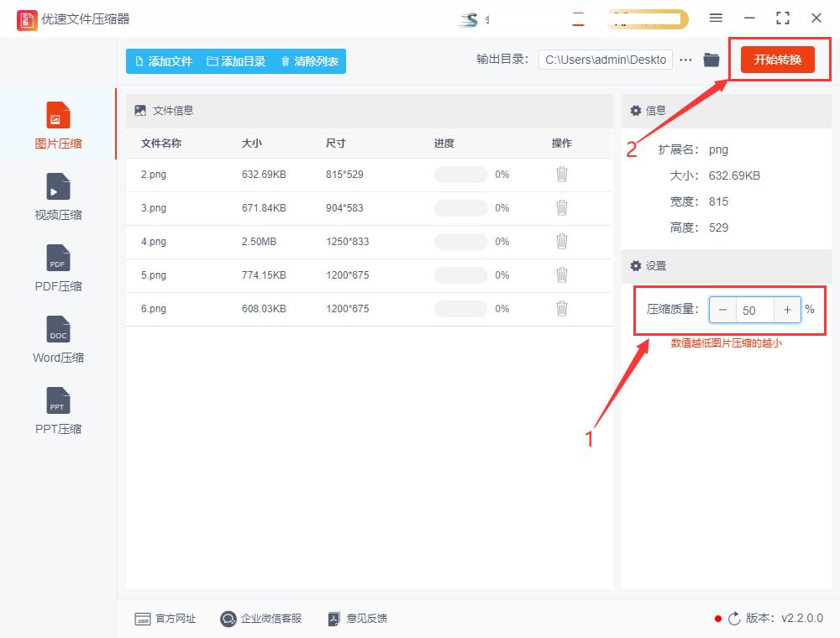Open the PDF压缩 panel

click(x=56, y=269)
